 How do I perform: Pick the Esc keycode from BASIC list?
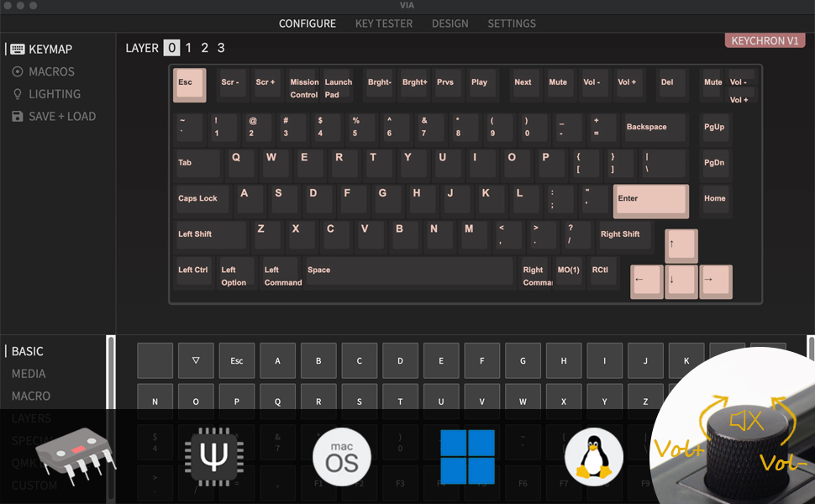(x=236, y=360)
